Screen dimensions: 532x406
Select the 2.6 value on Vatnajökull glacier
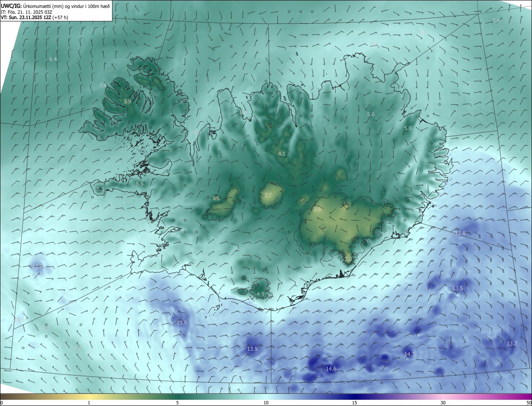coord(317,210)
